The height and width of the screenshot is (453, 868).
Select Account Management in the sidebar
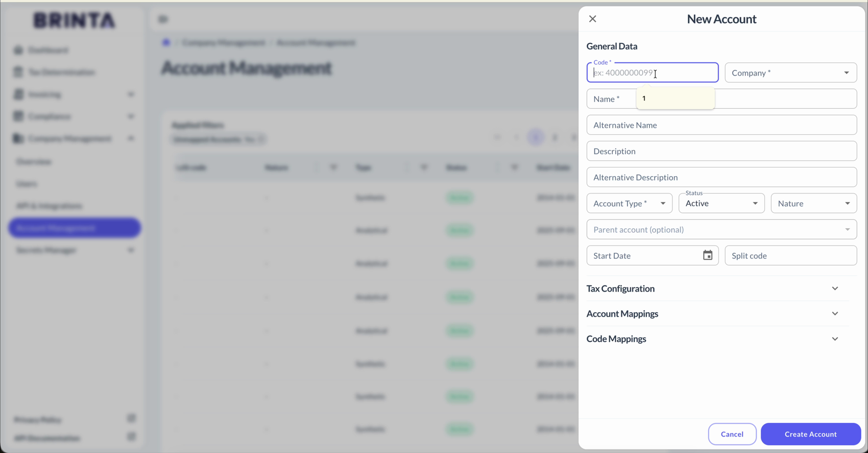click(75, 228)
